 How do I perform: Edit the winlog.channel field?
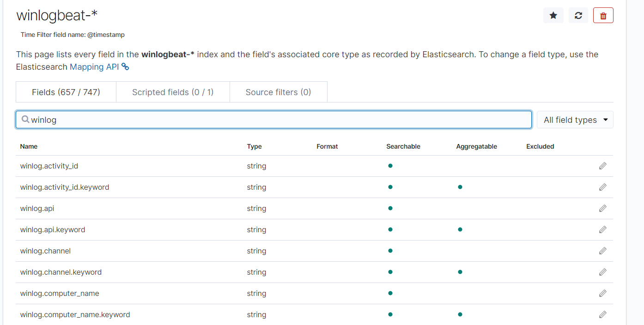pyautogui.click(x=602, y=251)
